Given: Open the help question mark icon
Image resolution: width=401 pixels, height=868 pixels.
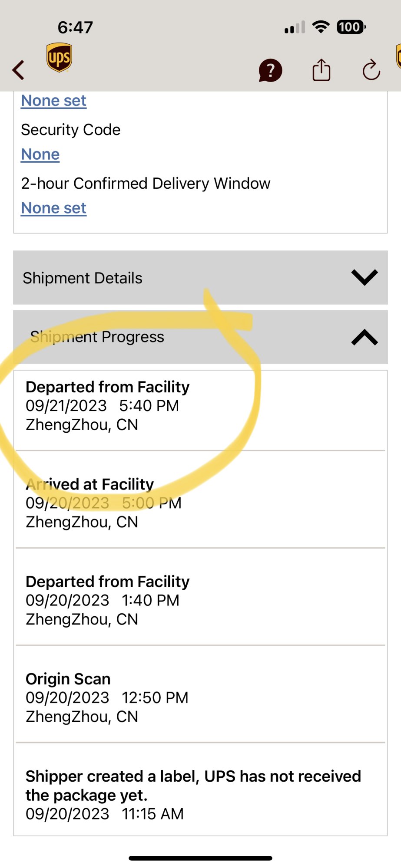Looking at the screenshot, I should (x=270, y=70).
